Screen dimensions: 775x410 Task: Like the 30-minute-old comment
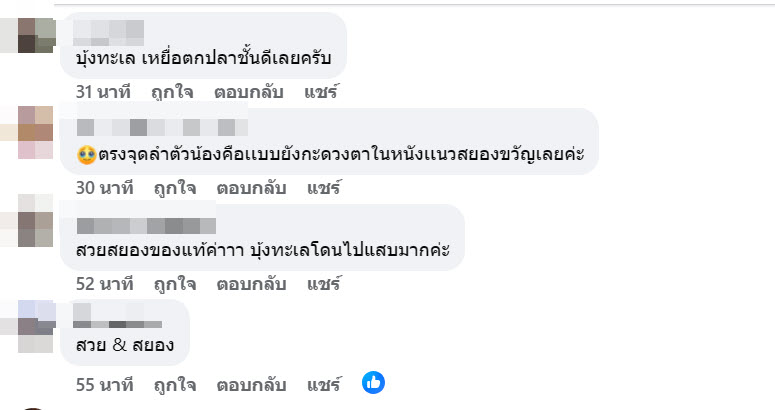174,187
